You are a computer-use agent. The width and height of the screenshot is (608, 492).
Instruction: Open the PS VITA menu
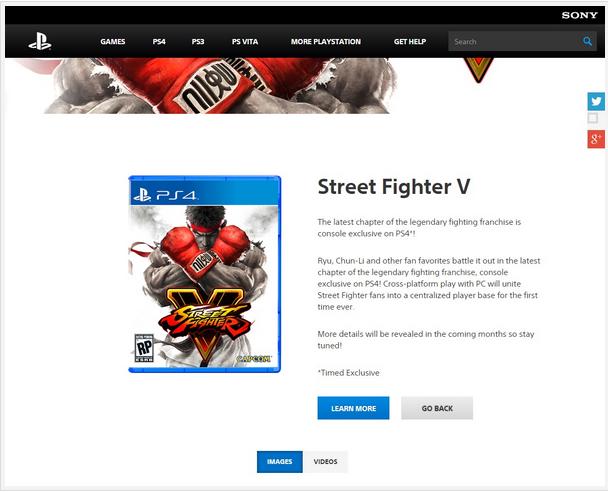[x=245, y=41]
